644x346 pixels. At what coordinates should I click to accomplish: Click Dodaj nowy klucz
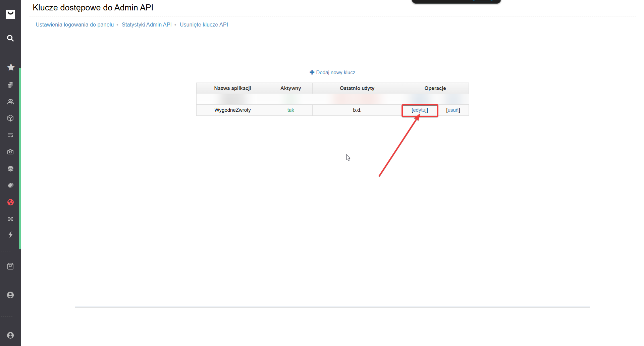[332, 72]
